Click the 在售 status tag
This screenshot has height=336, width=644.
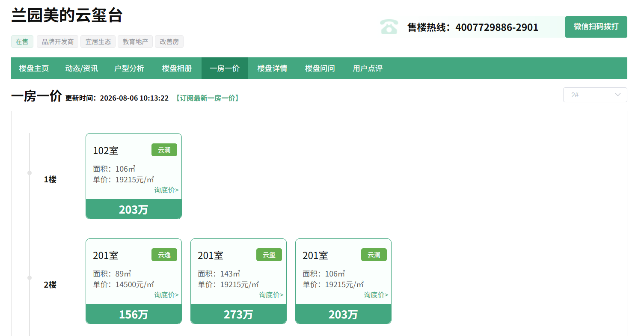(22, 42)
